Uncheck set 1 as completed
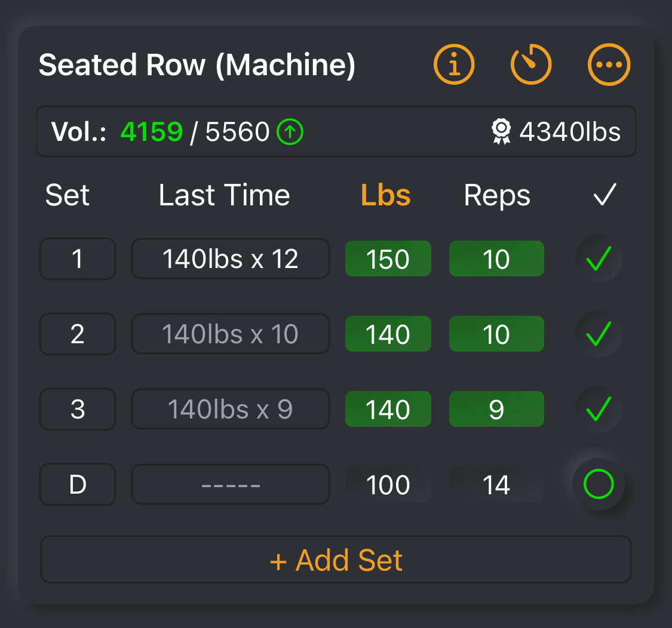The height and width of the screenshot is (628, 672). point(599,258)
